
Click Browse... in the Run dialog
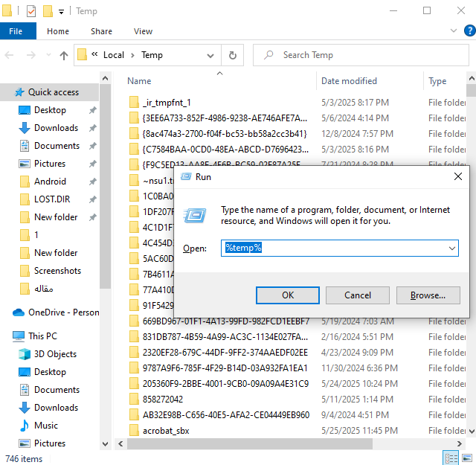[x=428, y=295]
